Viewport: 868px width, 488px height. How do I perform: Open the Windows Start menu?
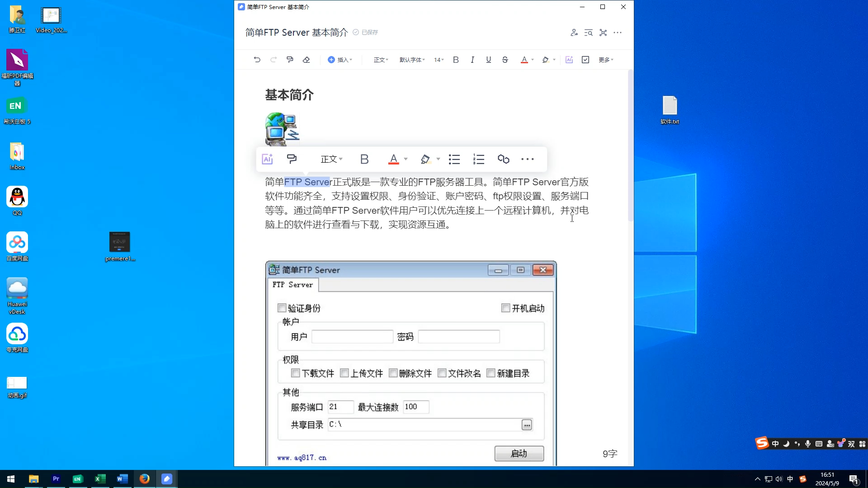11,479
